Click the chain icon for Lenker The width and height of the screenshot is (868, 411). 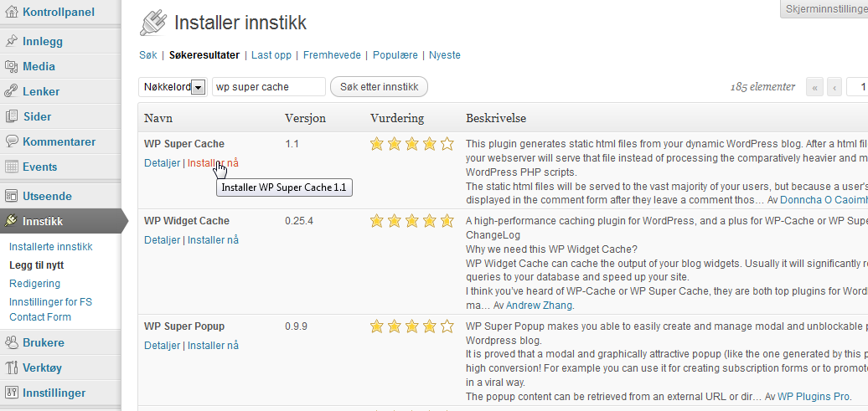11,91
